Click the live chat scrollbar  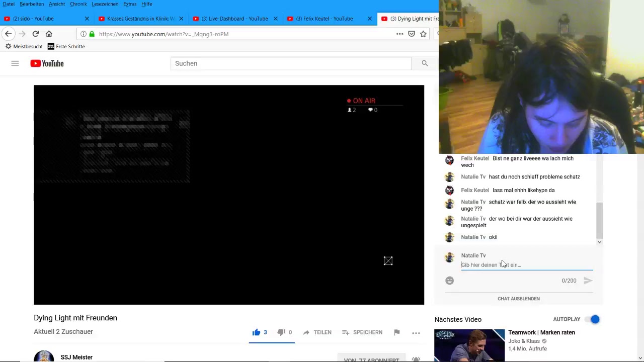(599, 220)
